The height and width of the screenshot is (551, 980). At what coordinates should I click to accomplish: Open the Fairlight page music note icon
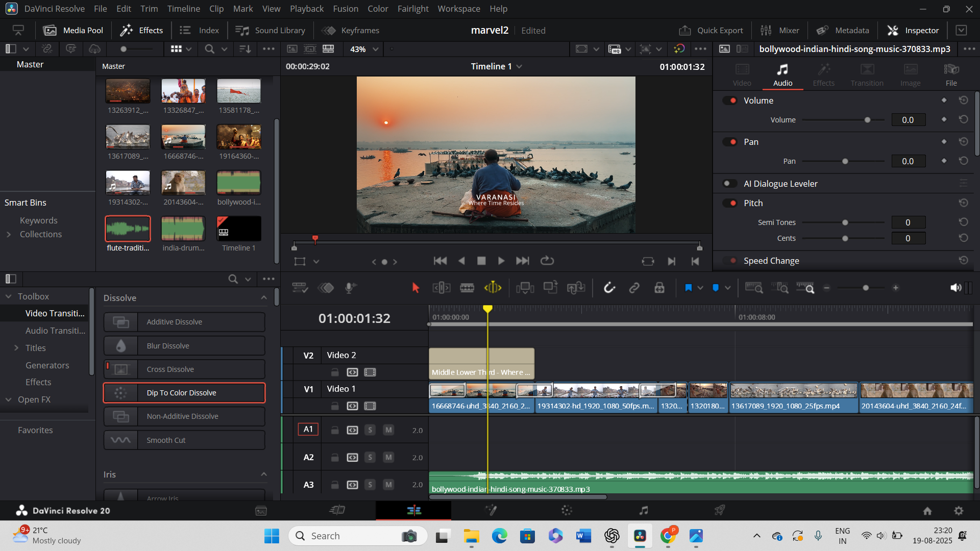[x=644, y=510]
